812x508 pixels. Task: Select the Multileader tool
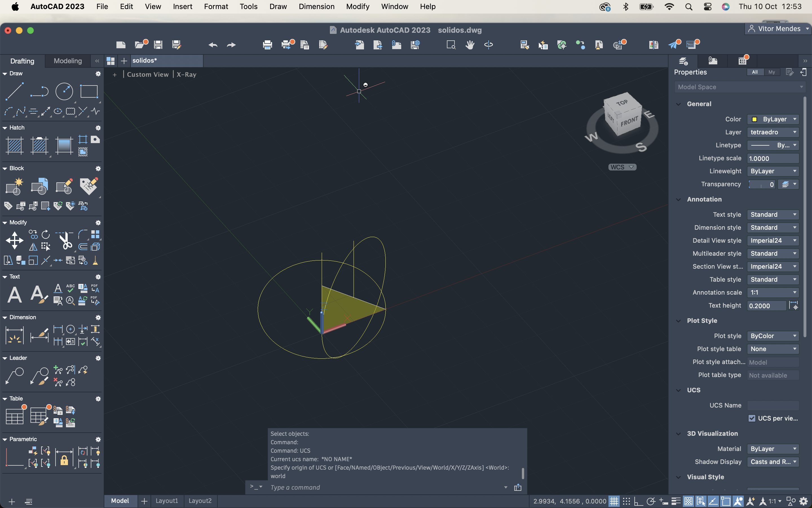pos(14,376)
